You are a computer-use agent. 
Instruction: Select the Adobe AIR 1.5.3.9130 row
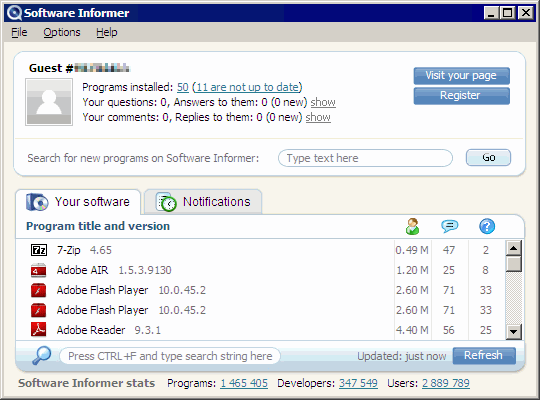click(260, 270)
